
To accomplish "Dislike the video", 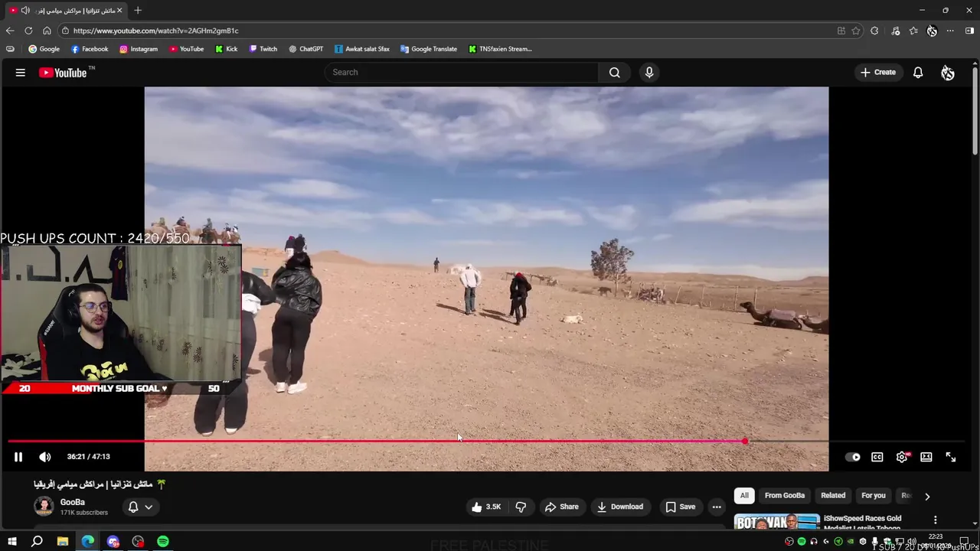I will 521,507.
